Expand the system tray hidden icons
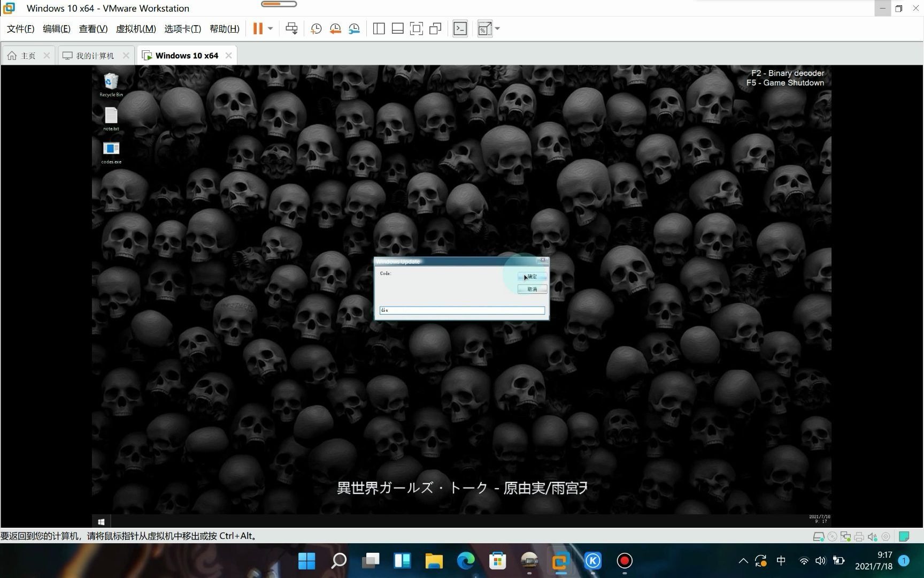This screenshot has width=924, height=578. pyautogui.click(x=743, y=561)
